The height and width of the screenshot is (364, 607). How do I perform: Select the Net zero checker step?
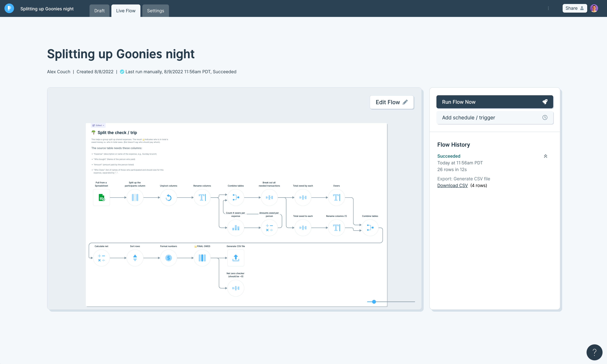(235, 288)
